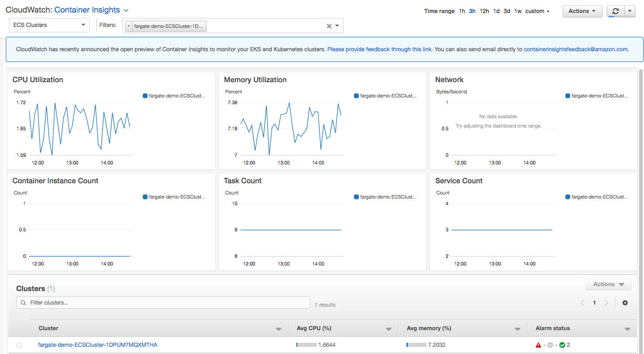Open the custom time range dropdown
Image resolution: width=644 pixels, height=354 pixels.
[x=538, y=11]
